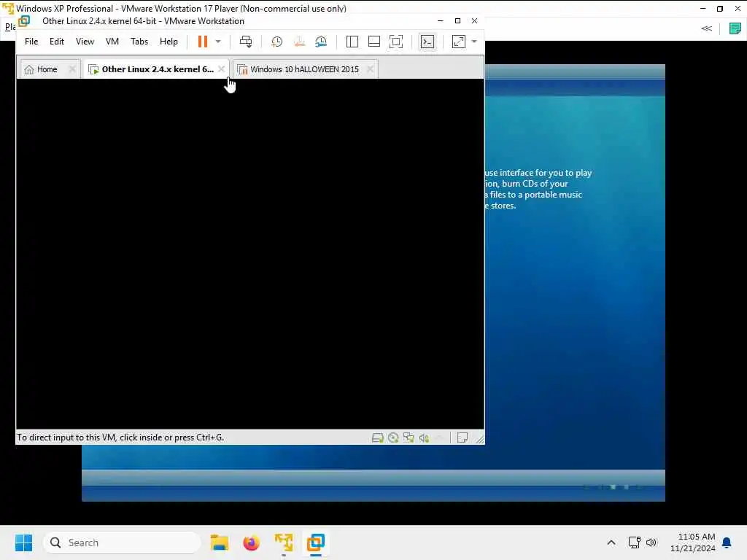Viewport: 747px width, 560px height.
Task: Open the Windows Start menu
Action: click(x=23, y=542)
